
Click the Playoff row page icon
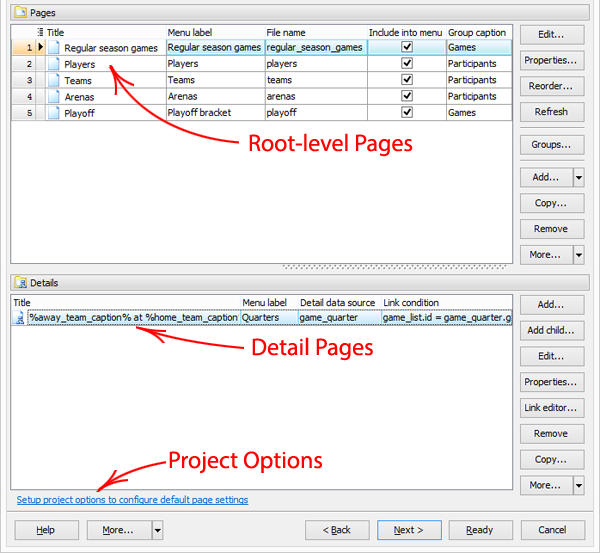54,113
